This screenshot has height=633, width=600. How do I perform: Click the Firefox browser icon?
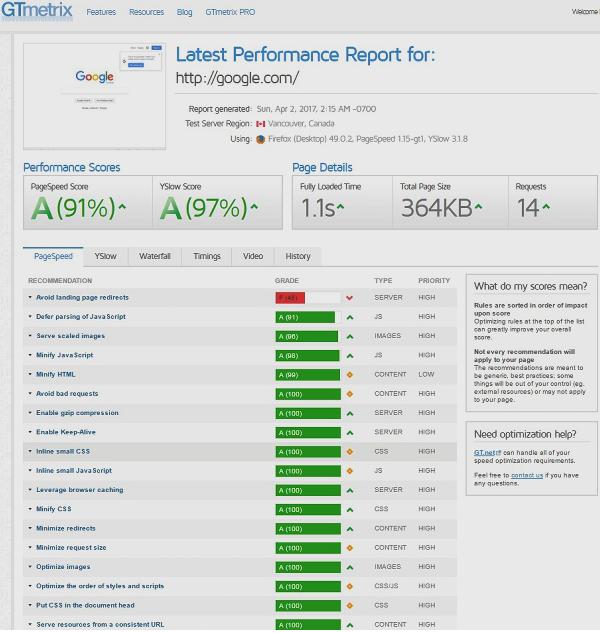click(x=260, y=139)
